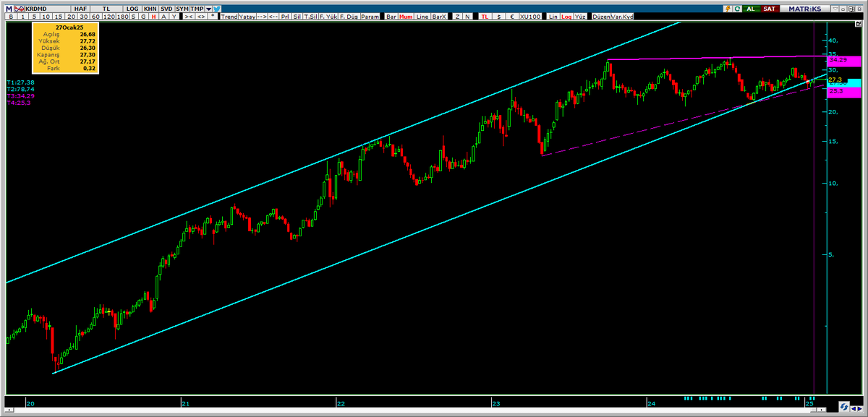This screenshot has height=417, width=868.
Task: Open the SVD menu
Action: coord(166,8)
